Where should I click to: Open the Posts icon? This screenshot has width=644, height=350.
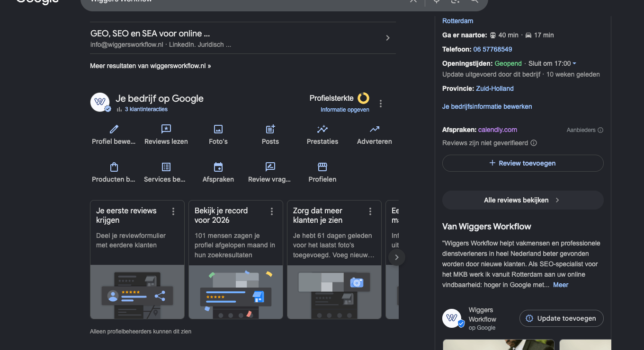tap(270, 129)
